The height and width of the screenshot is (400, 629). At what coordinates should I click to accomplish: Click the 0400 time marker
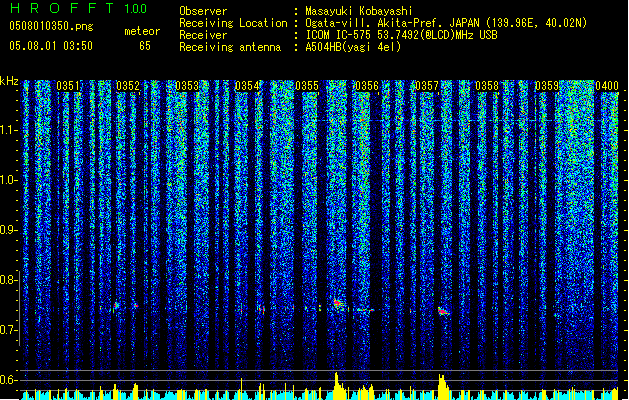tap(607, 86)
